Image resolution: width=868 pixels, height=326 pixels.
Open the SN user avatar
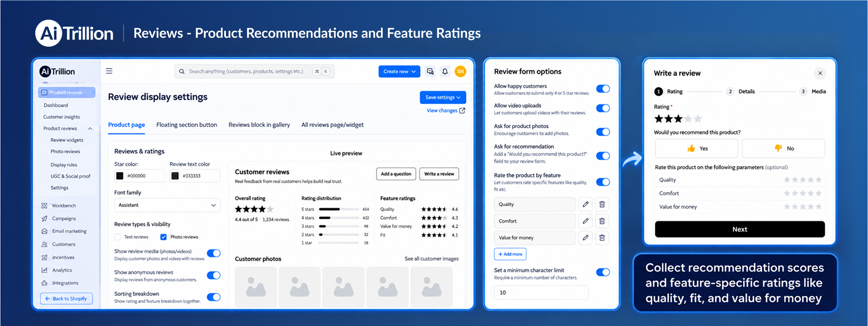tap(460, 71)
